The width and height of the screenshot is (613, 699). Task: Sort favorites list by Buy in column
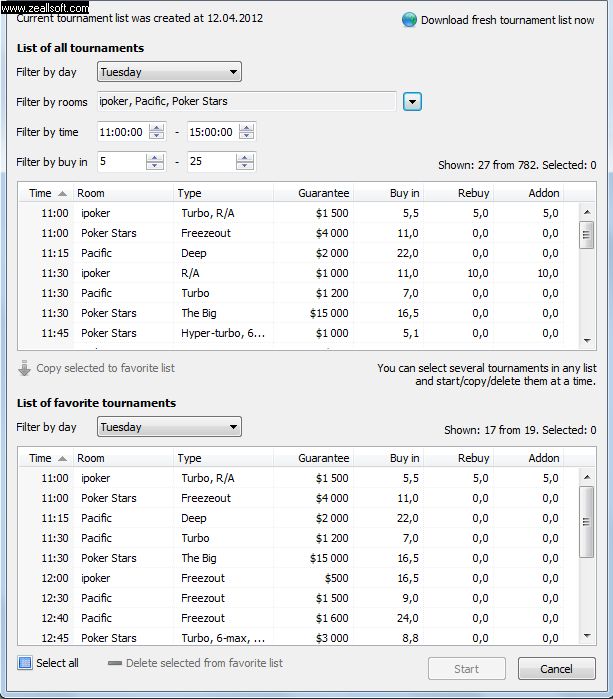(389, 458)
